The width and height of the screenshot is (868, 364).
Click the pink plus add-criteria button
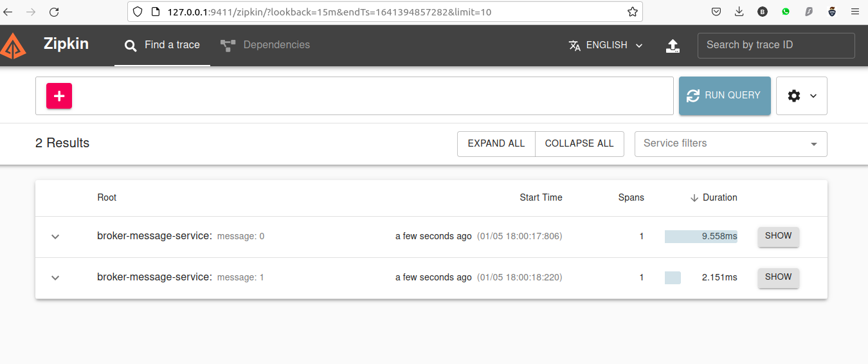click(x=59, y=96)
